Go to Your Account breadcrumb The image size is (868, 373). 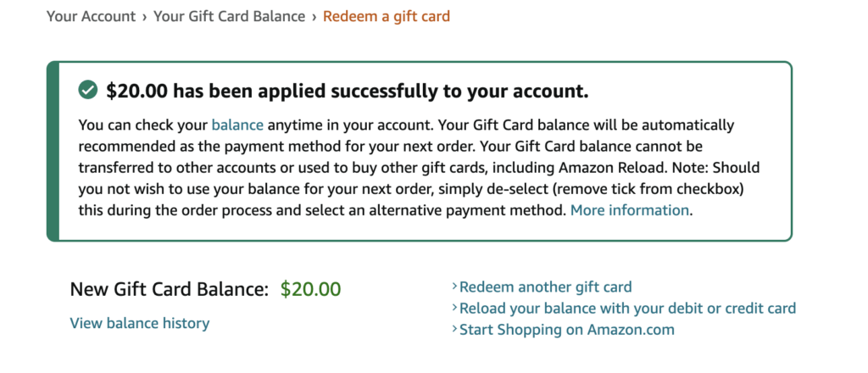pos(91,16)
